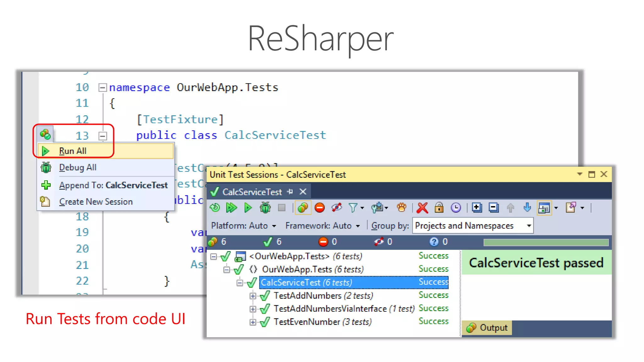Screen dimensions: 644x362
Task: Click the clock time icon in toolbar
Action: point(456,208)
